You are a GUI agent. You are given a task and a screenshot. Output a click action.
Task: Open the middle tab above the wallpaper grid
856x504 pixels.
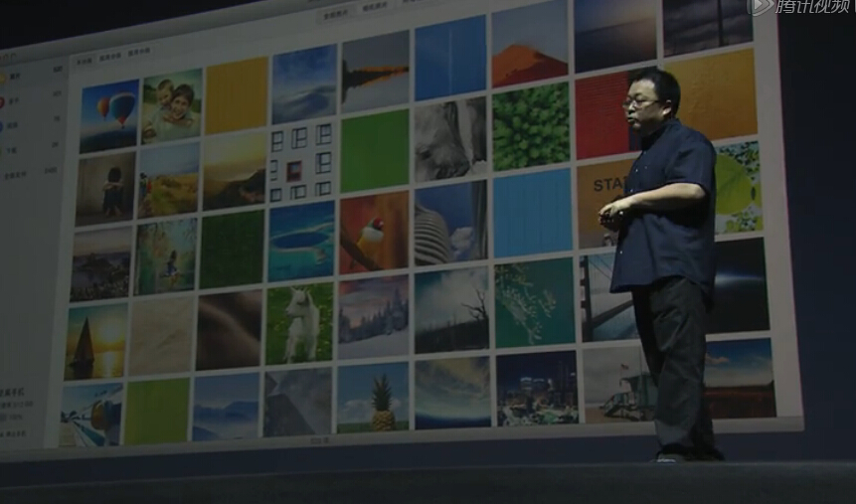pyautogui.click(x=109, y=57)
